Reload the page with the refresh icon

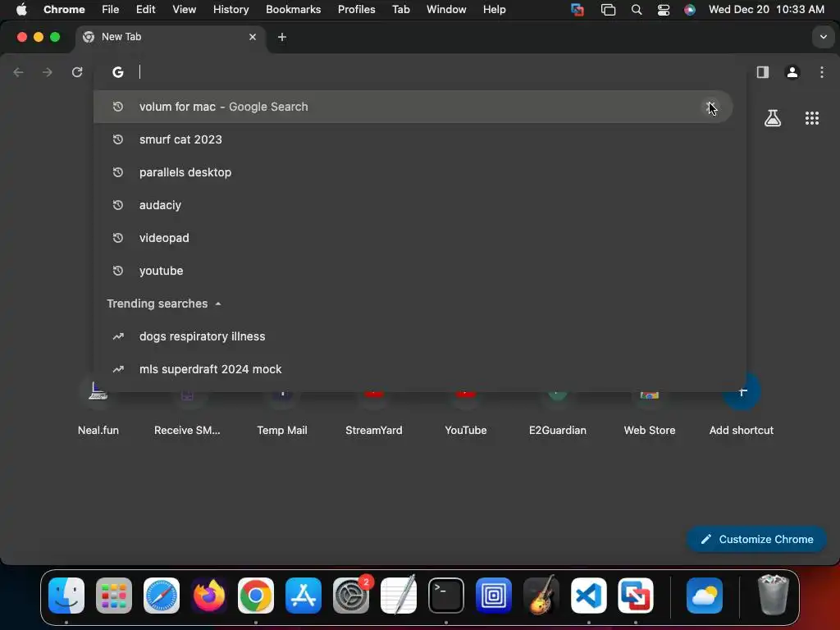click(77, 72)
